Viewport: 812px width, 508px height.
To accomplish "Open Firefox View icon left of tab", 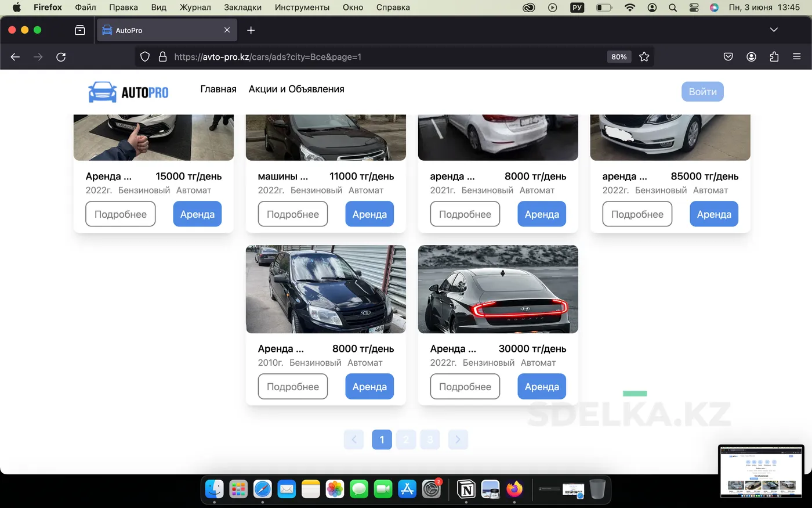I will 80,30.
